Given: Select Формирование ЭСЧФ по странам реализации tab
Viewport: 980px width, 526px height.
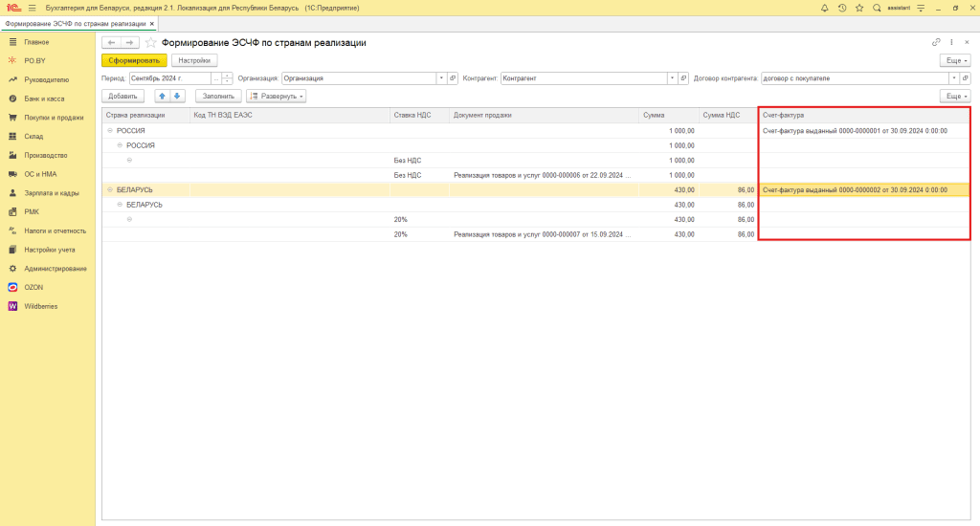Looking at the screenshot, I should [x=75, y=24].
